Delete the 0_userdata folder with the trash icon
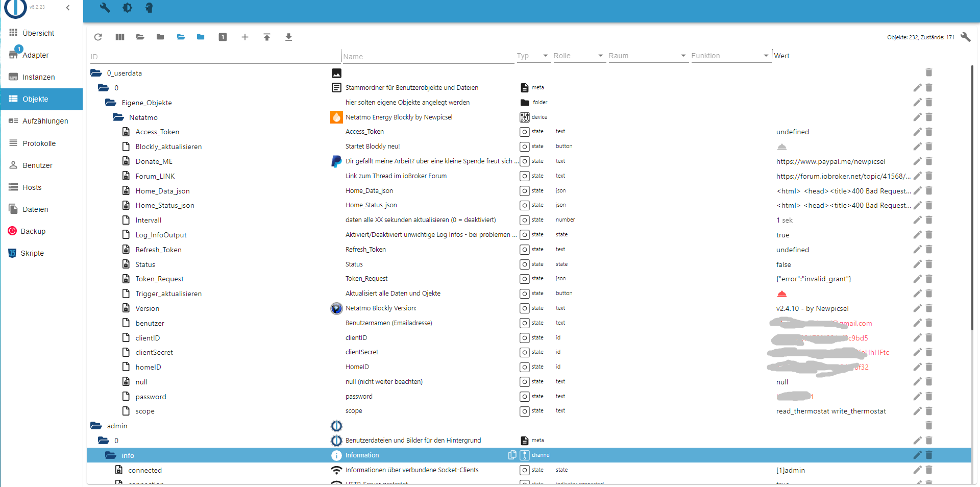 click(x=929, y=72)
